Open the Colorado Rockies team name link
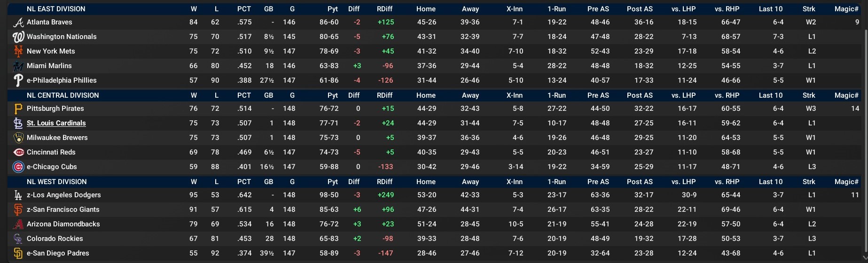The width and height of the screenshot is (868, 263). (55, 239)
